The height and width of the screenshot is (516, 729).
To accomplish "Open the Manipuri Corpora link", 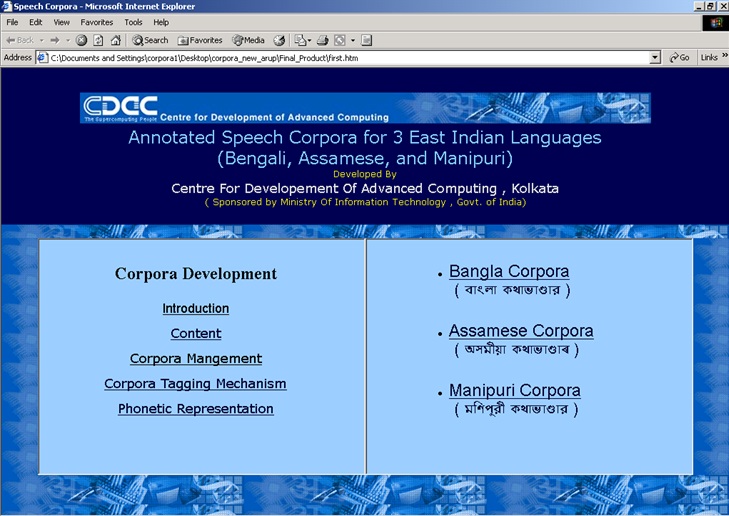I will point(514,390).
